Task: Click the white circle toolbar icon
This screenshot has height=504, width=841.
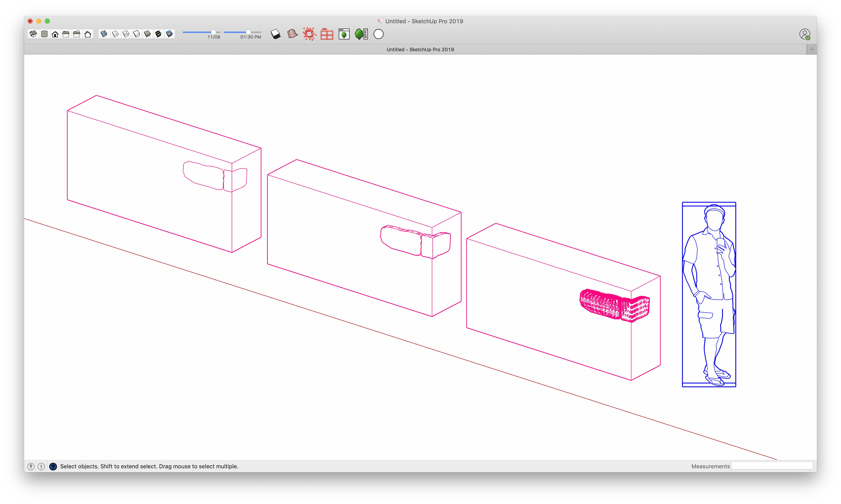Action: (378, 34)
